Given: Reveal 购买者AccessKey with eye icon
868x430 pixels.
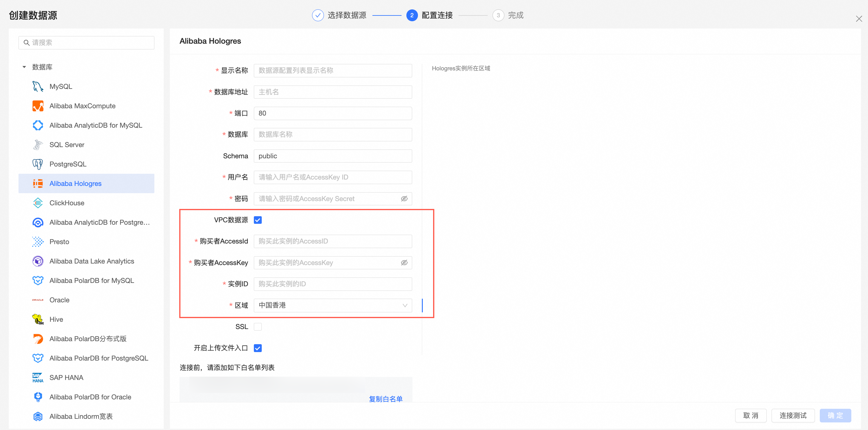Looking at the screenshot, I should tap(404, 263).
